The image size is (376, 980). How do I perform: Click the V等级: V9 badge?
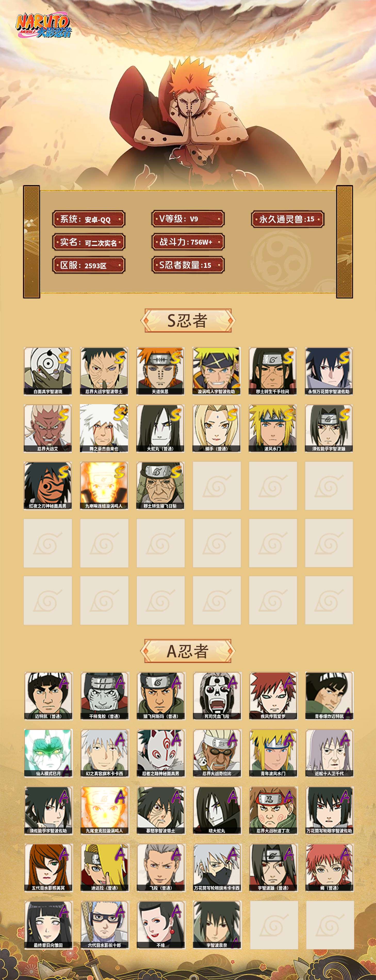(188, 219)
